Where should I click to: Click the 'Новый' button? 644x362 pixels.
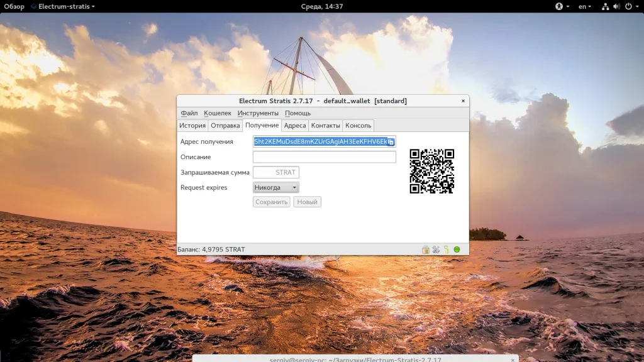tap(307, 202)
